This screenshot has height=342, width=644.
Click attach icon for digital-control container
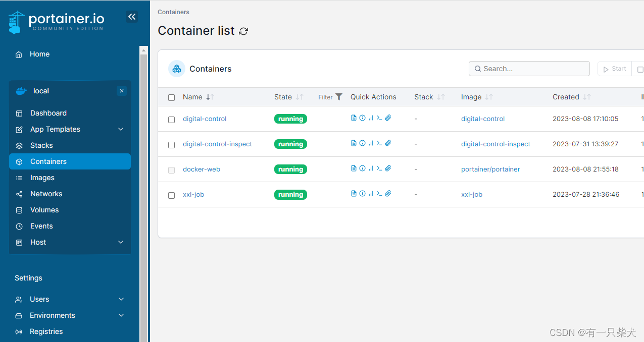click(388, 118)
